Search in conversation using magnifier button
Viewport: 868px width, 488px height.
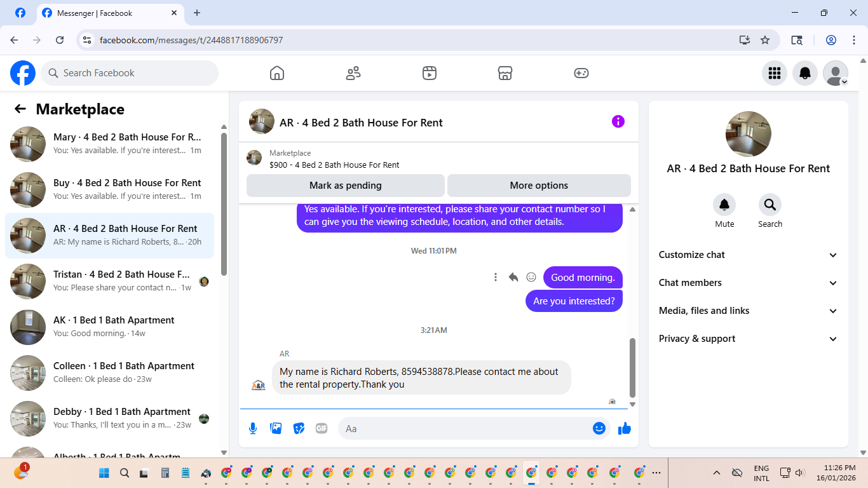pyautogui.click(x=770, y=205)
